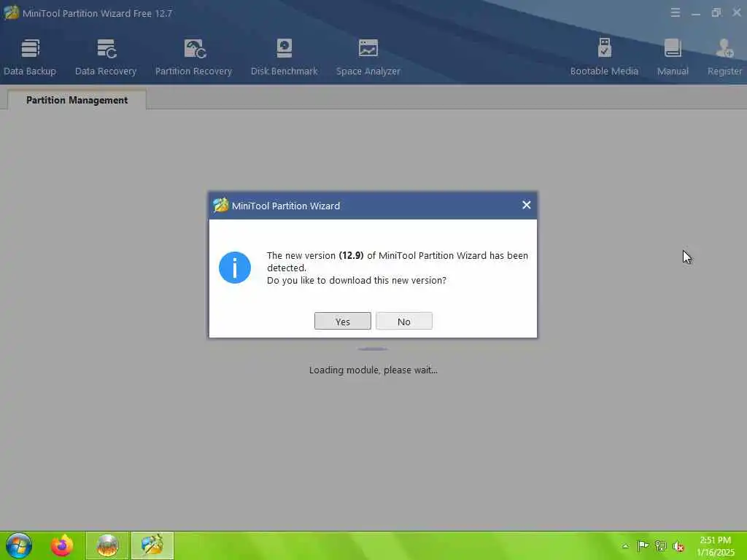Open the Data Backup tool
This screenshot has width=747, height=560.
[x=30, y=57]
